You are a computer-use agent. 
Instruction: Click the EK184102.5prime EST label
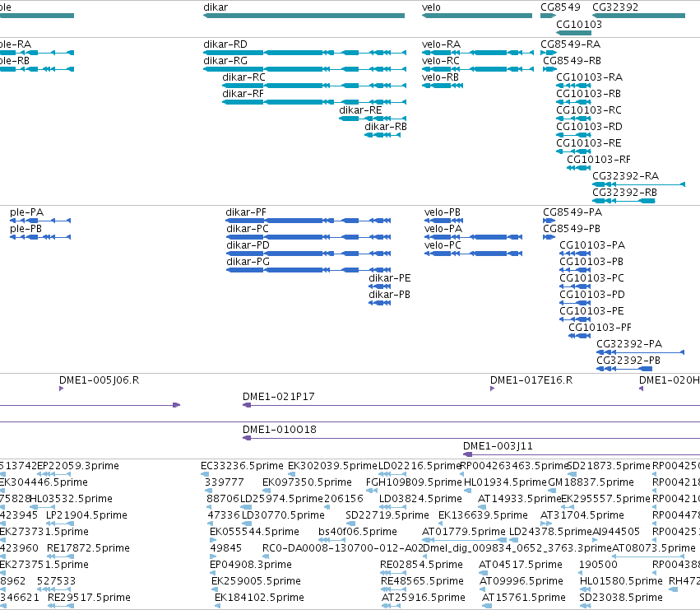259,598
